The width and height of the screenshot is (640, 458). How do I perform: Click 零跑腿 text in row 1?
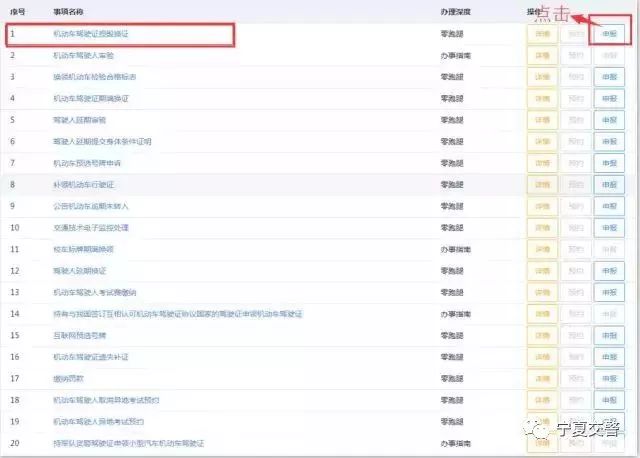[452, 34]
